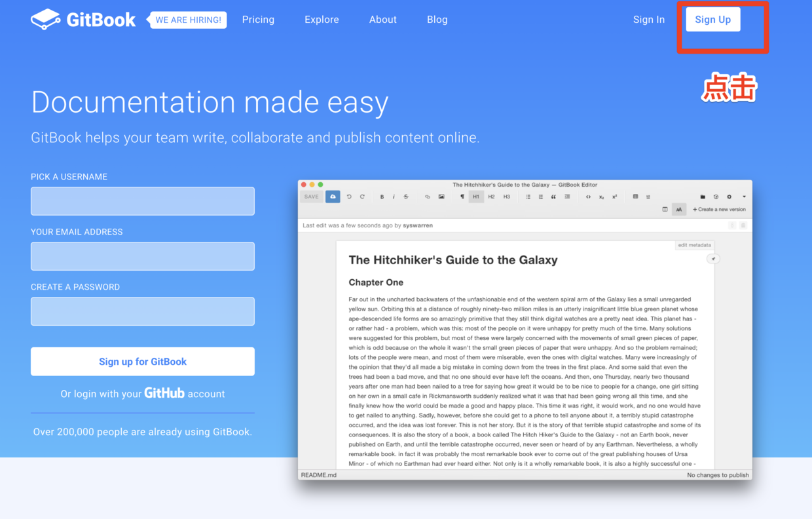Insert a numbered list
This screenshot has height=519, width=812.
click(541, 197)
